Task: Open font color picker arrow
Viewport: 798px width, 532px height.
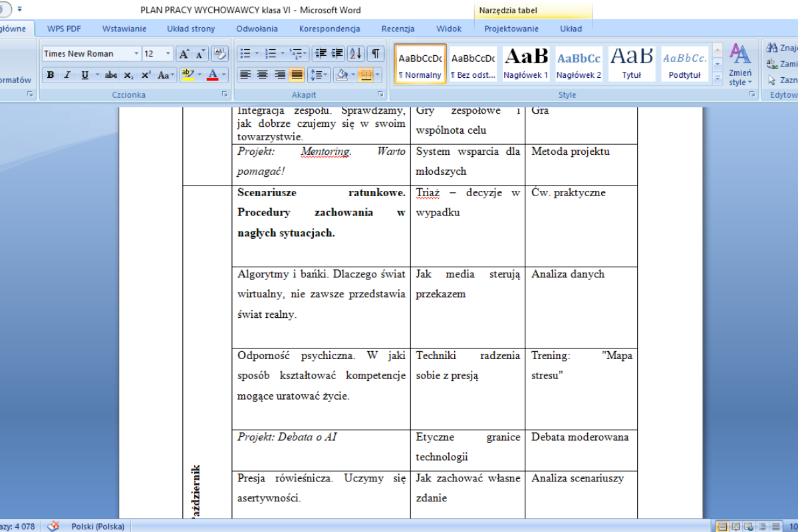Action: point(224,75)
